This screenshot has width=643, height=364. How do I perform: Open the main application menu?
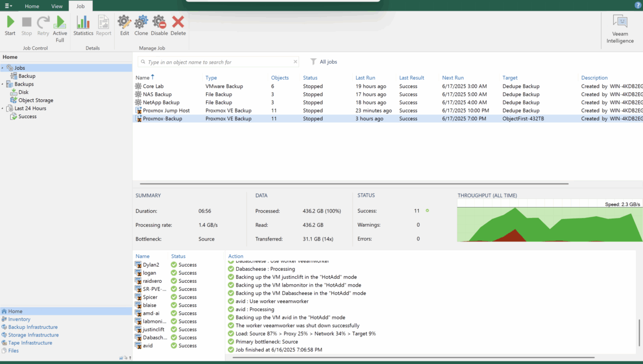point(8,5)
